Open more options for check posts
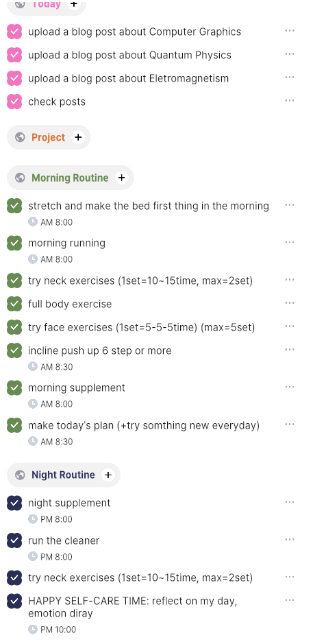This screenshot has height=644, width=313. [x=290, y=101]
